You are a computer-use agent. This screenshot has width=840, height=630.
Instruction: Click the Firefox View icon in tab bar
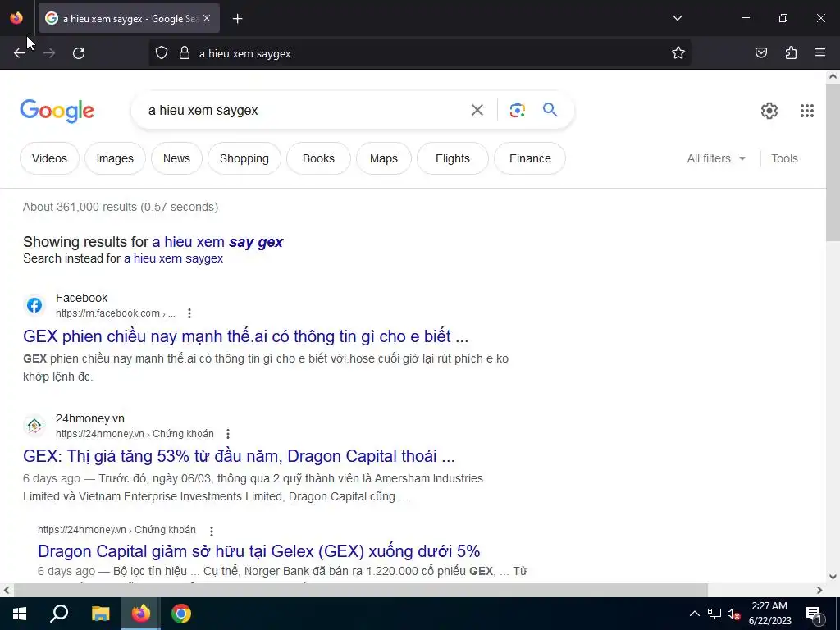(16, 18)
